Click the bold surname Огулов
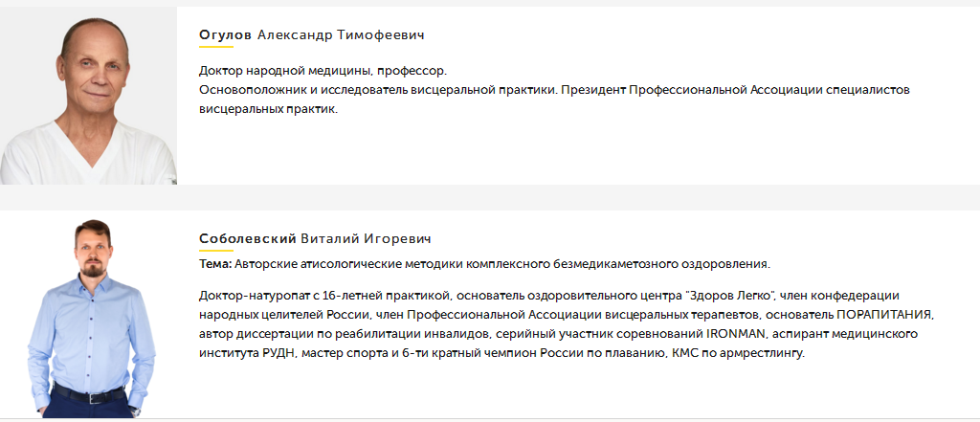This screenshot has width=980, height=422. coord(225,34)
